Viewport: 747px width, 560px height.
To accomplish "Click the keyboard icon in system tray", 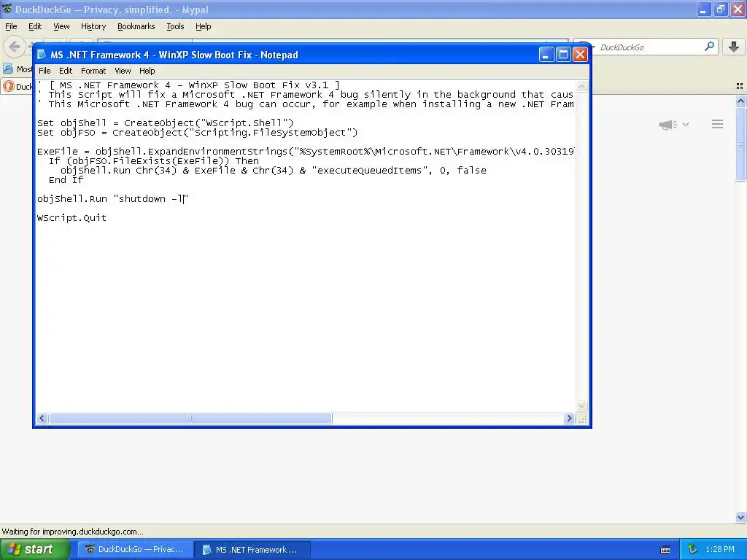I will 665,550.
